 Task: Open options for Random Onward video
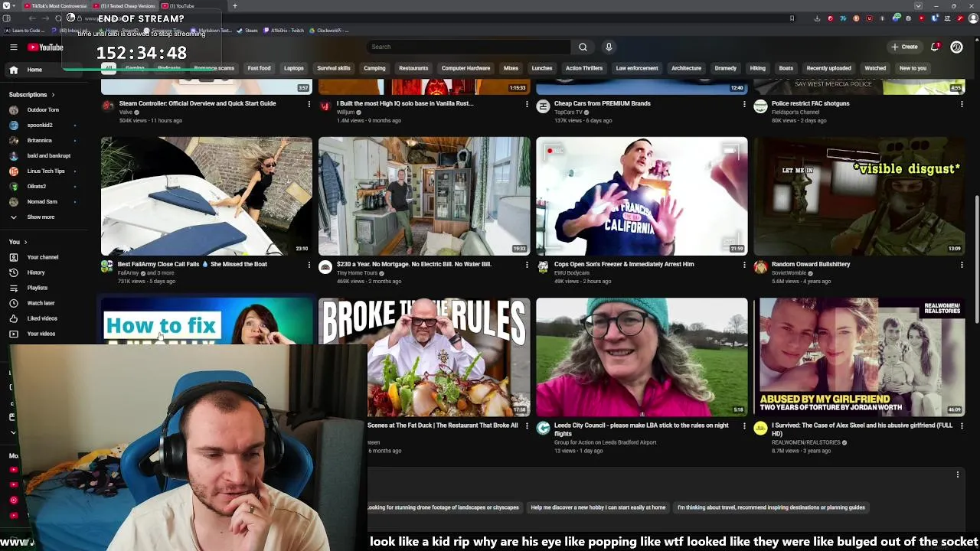(962, 265)
